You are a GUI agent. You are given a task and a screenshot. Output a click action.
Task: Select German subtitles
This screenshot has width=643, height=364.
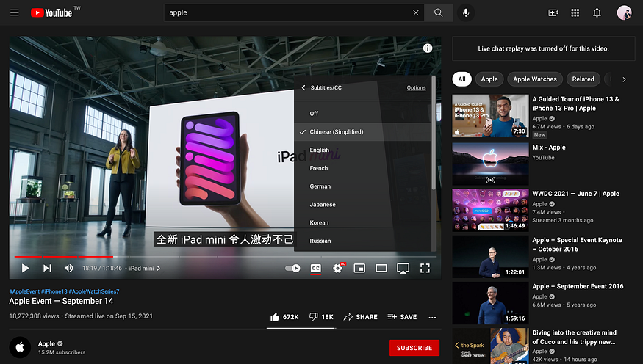363,186
